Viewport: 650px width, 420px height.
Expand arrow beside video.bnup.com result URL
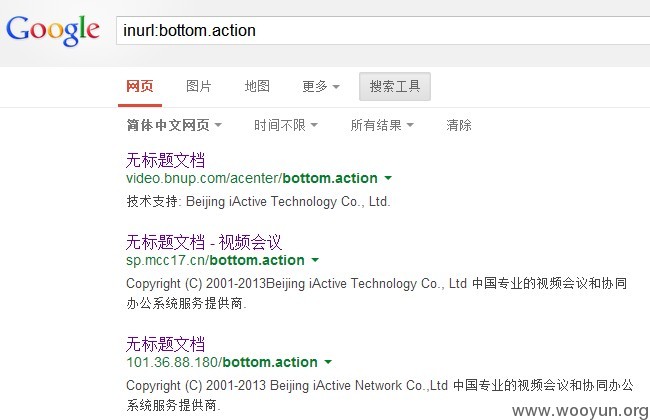coord(388,178)
